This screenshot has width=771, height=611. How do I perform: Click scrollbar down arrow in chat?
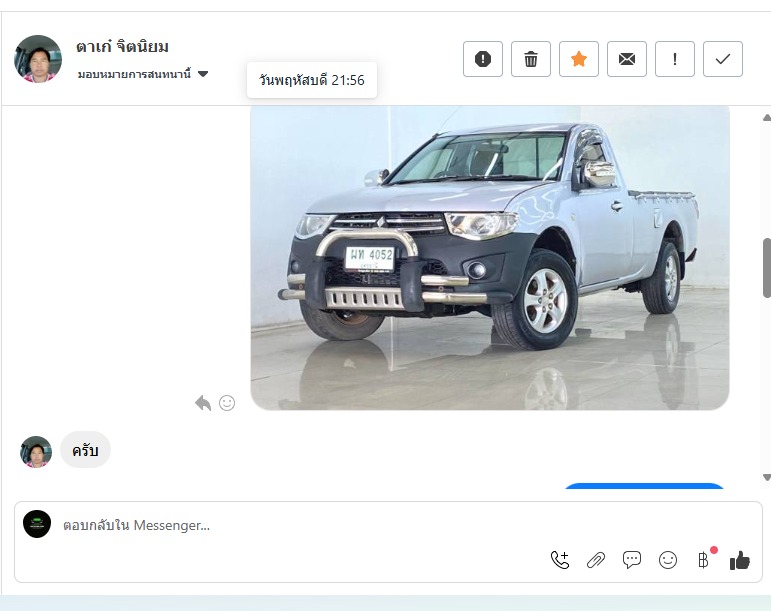(x=767, y=477)
